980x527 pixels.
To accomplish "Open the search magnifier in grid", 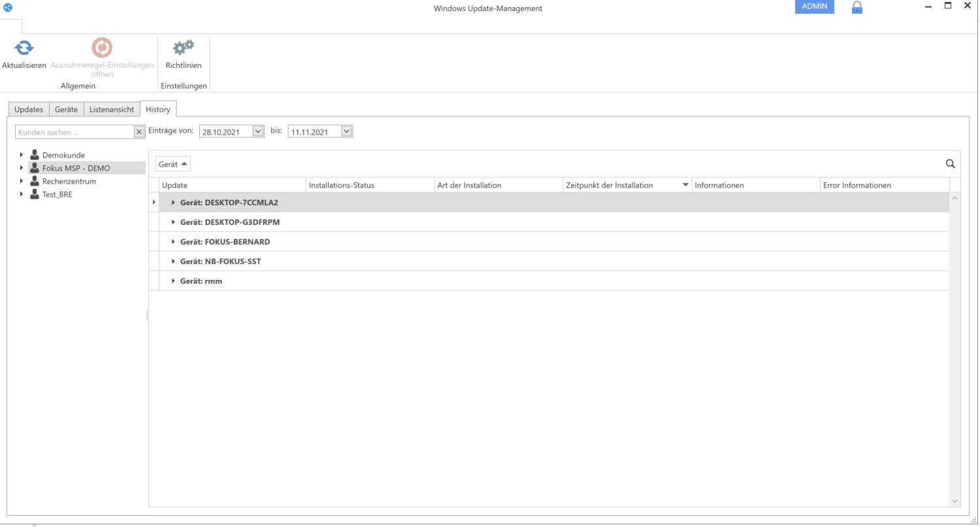I will (x=951, y=164).
